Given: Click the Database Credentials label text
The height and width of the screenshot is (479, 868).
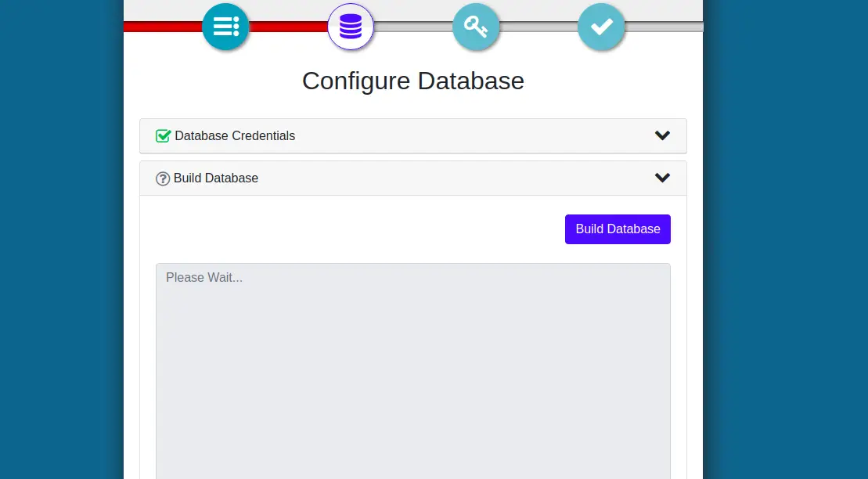Looking at the screenshot, I should tap(235, 136).
